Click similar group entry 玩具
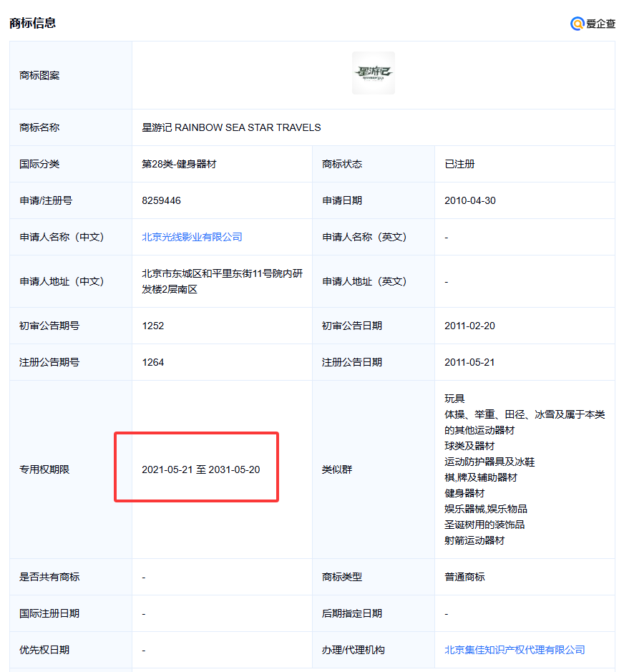624x672 pixels. 454,399
